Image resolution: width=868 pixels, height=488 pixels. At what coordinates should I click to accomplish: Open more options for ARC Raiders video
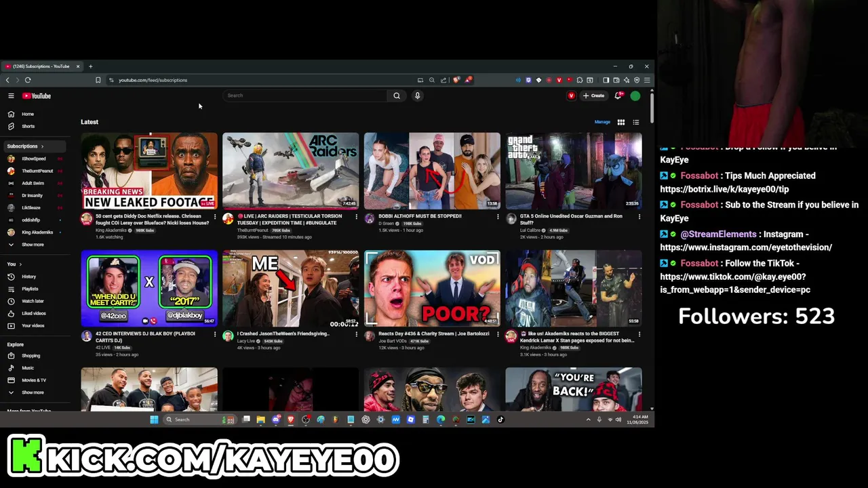pos(356,217)
